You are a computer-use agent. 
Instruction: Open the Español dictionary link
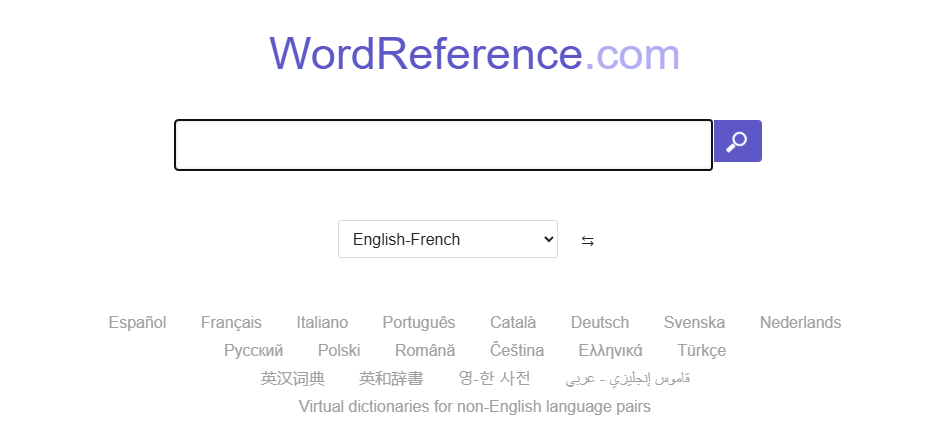138,322
